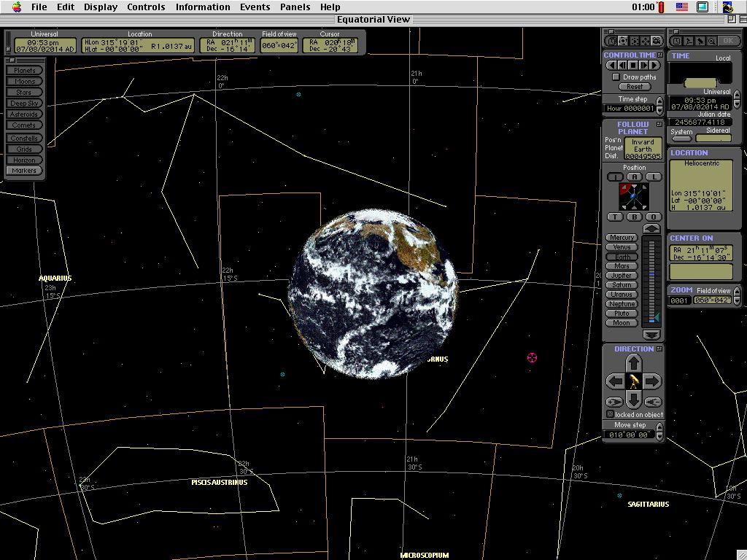Image resolution: width=747 pixels, height=560 pixels.
Task: Enable the Draw paths checkbox
Action: (x=616, y=77)
